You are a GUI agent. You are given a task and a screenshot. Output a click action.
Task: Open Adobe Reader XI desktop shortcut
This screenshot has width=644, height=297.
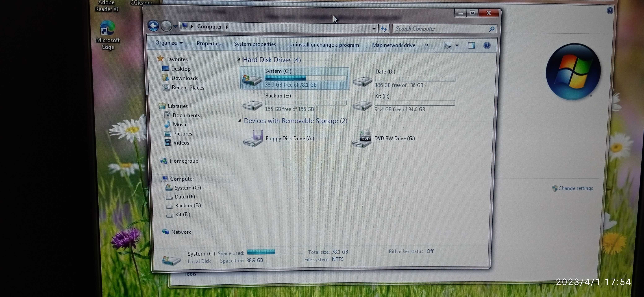click(107, 6)
